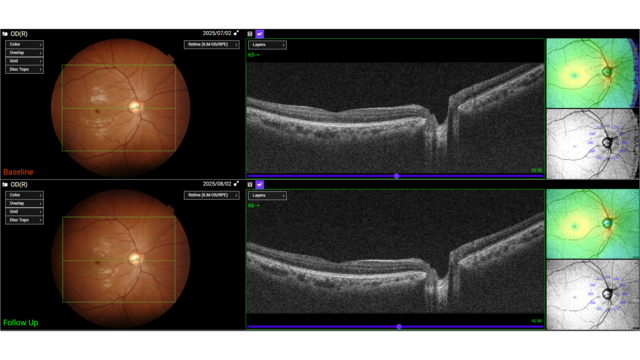The image size is (640, 360).
Task: Select the follow-up B-scan view icon
Action: click(250, 184)
